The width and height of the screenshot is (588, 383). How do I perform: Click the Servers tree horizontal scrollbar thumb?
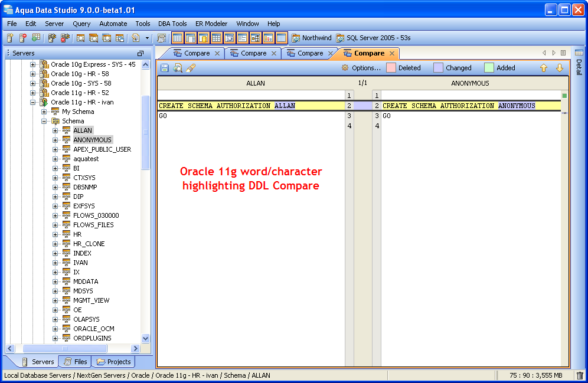(x=65, y=349)
